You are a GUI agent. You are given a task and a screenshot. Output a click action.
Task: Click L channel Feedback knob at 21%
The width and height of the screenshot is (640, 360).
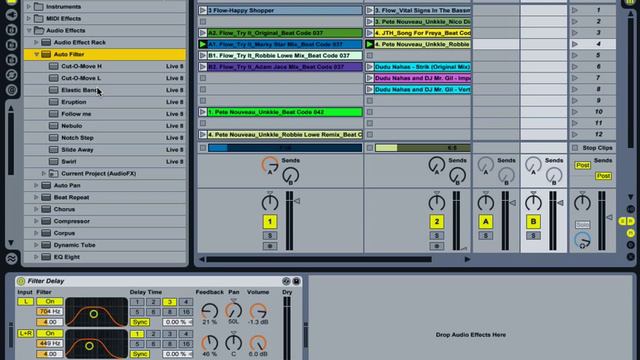[209, 311]
